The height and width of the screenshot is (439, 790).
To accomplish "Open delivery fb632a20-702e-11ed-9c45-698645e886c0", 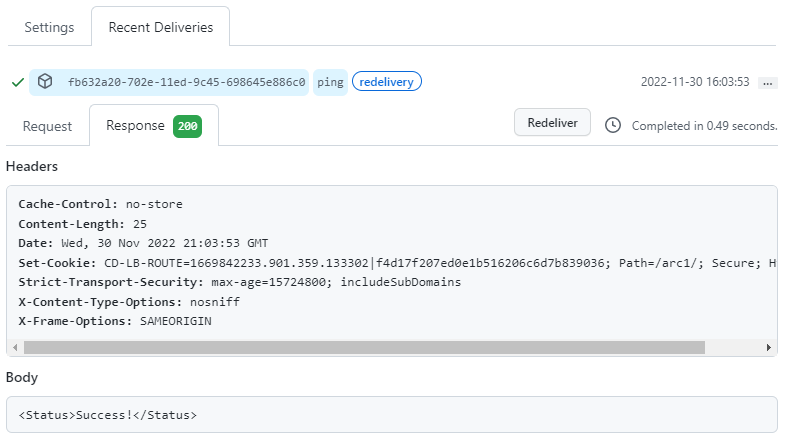I will 186,82.
